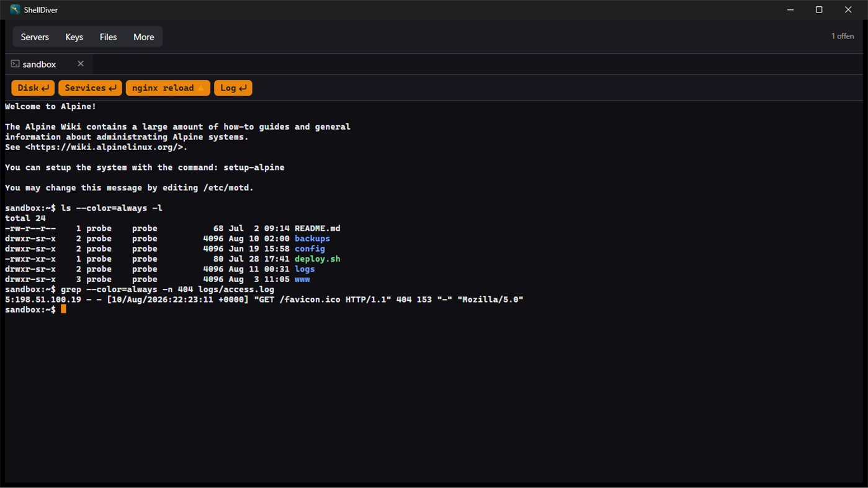Click the IP address 198.51.100.19
Image resolution: width=868 pixels, height=488 pixels.
pyautogui.click(x=48, y=299)
